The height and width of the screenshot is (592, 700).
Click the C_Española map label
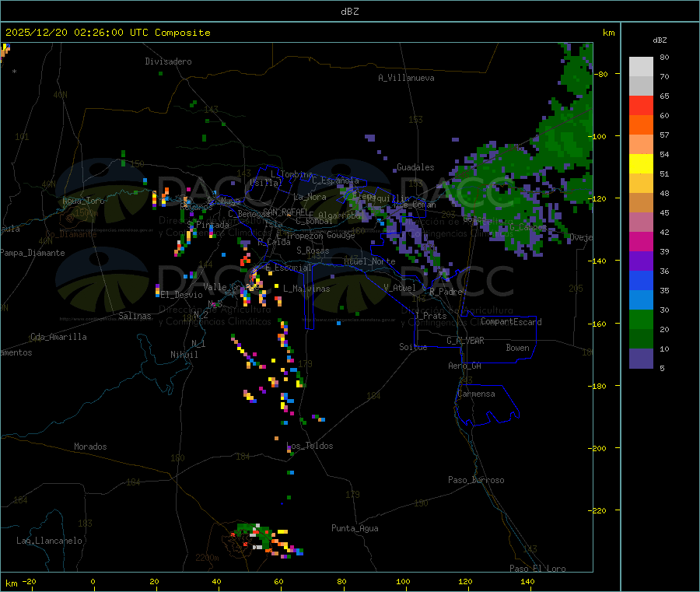pyautogui.click(x=335, y=180)
